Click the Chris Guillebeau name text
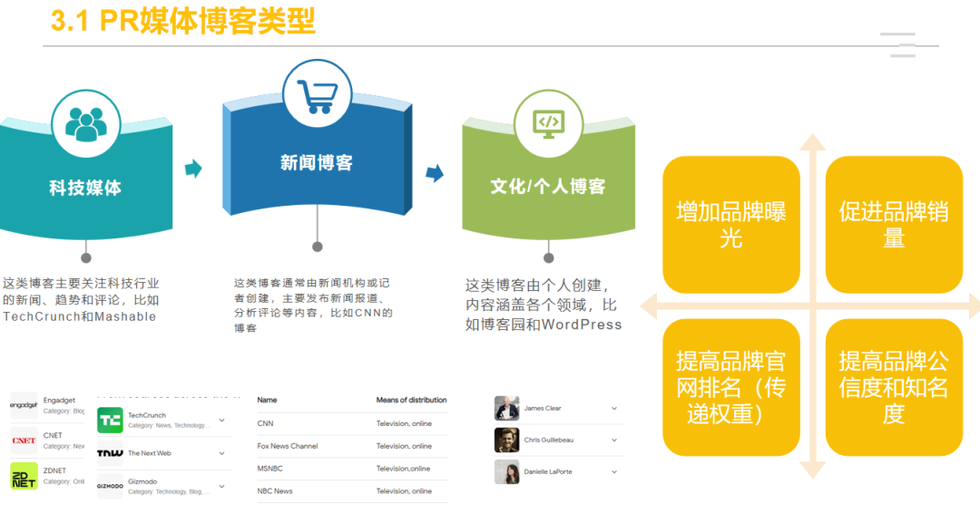Image resolution: width=980 pixels, height=514 pixels. [549, 441]
